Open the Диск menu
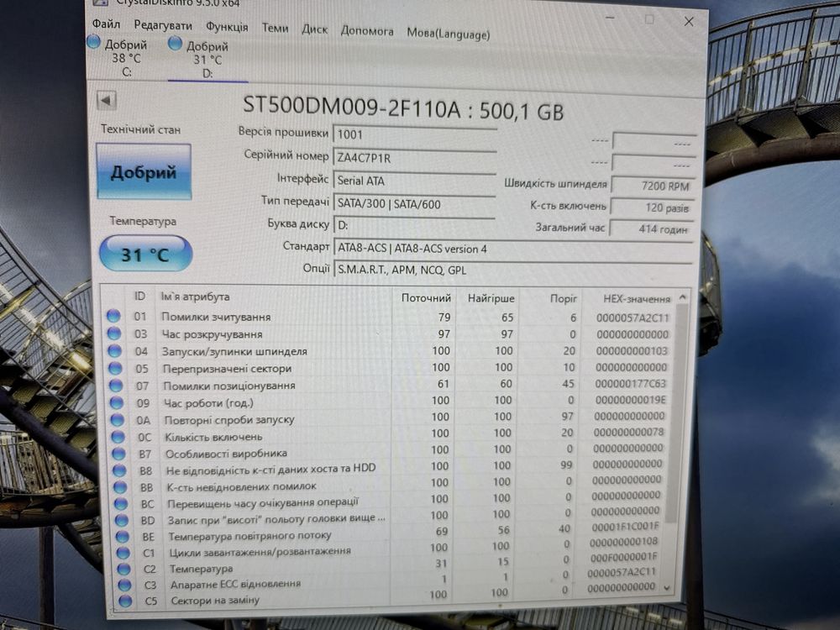This screenshot has height=630, width=840. coord(314,29)
